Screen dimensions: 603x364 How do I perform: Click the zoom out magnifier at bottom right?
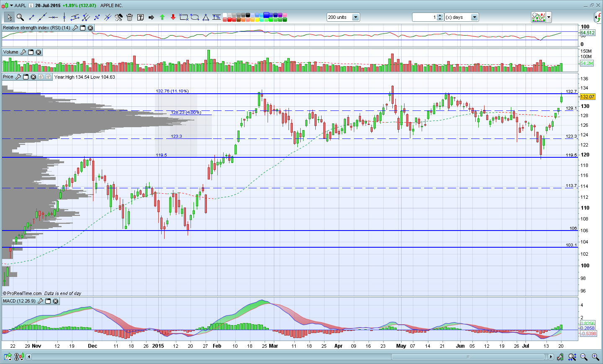pos(584,357)
